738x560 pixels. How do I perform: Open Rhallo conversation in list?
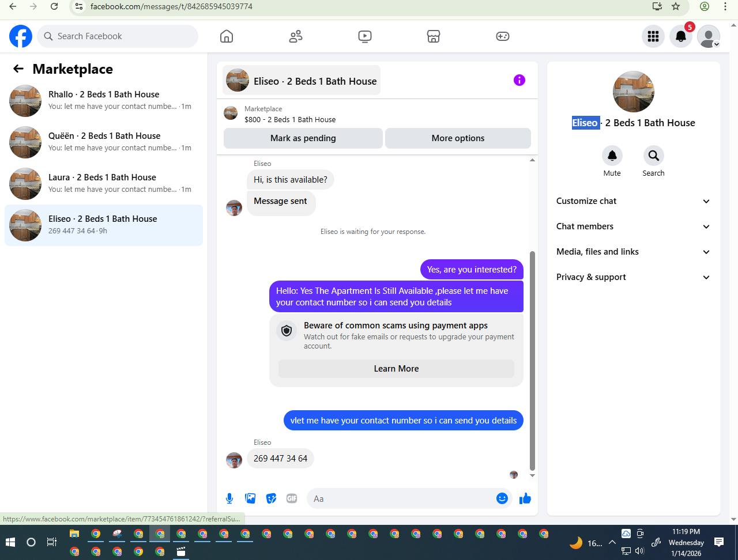point(104,101)
